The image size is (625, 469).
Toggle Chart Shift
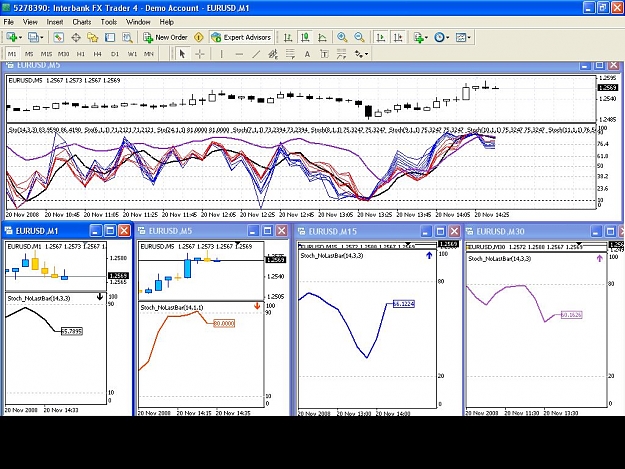398,37
